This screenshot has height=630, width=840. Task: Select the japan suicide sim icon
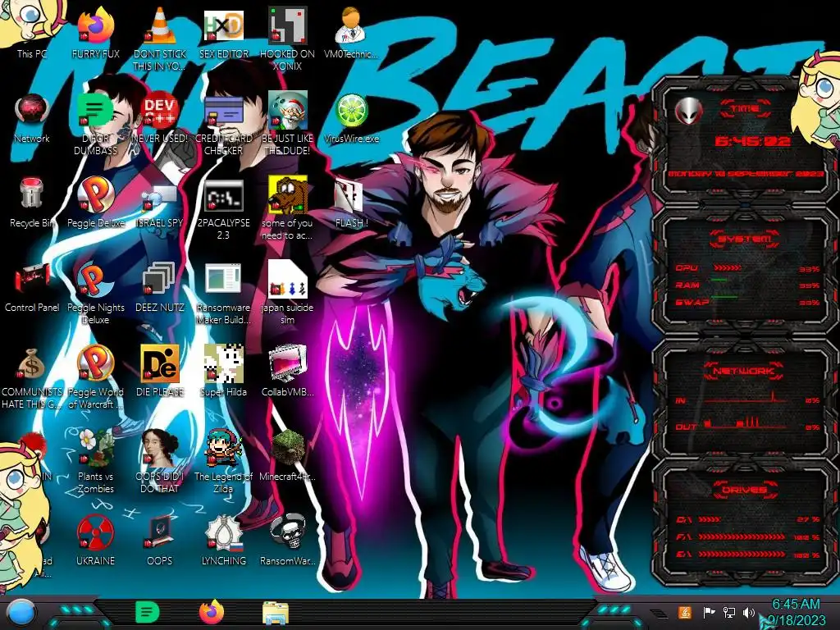click(288, 293)
